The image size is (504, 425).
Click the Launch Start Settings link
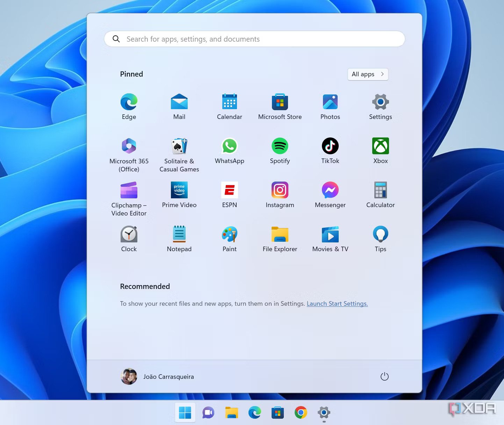tap(337, 304)
